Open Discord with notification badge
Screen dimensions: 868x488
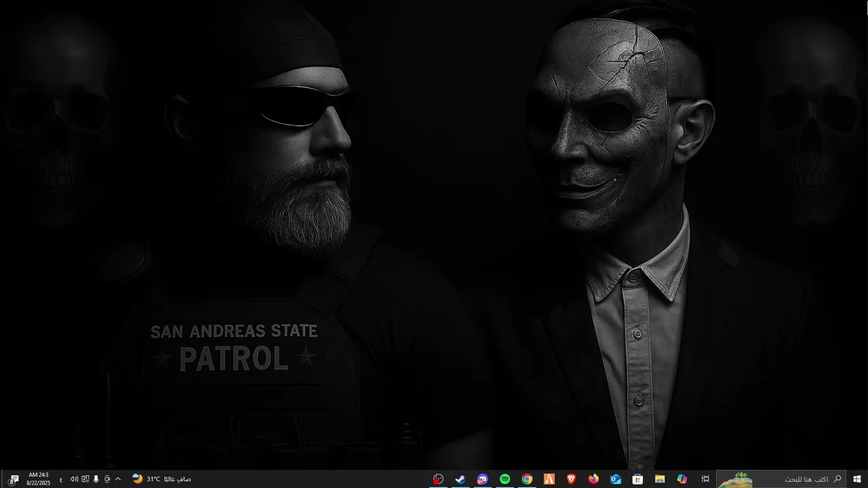point(482,479)
